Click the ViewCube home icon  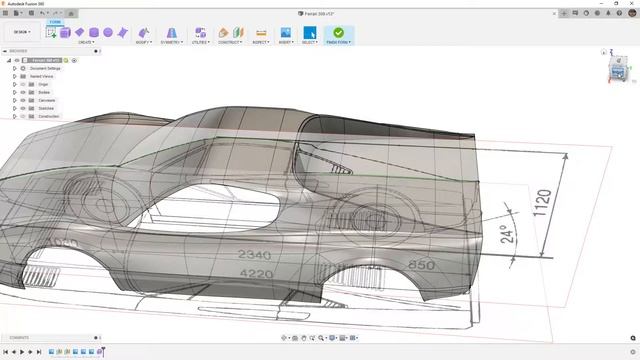pos(603,52)
